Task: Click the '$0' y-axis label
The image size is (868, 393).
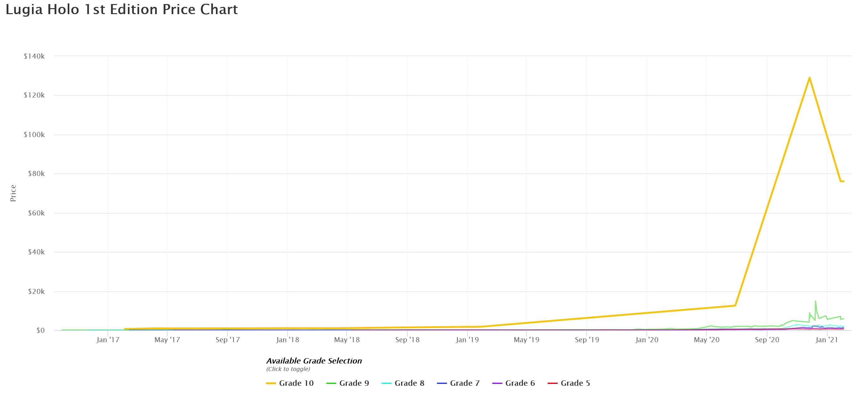Action: [x=40, y=331]
